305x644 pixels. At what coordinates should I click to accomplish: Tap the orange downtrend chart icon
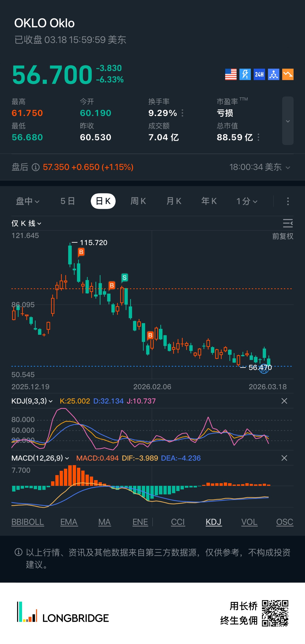click(288, 74)
